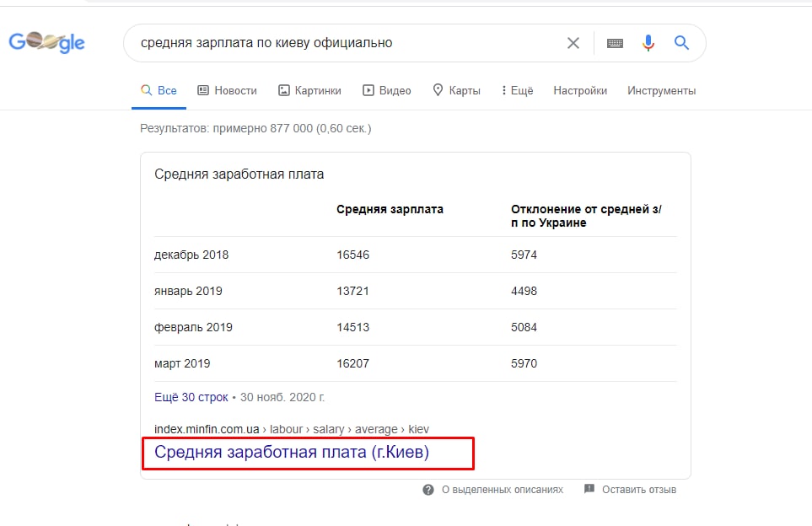Select the Все tab
Screen dimensions: 812x526
tap(159, 90)
